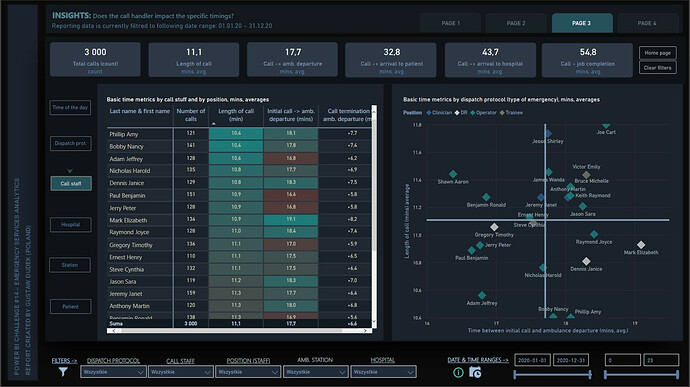The height and width of the screenshot is (387, 690).
Task: Select the Jeremy Janet table row
Action: coord(239,293)
